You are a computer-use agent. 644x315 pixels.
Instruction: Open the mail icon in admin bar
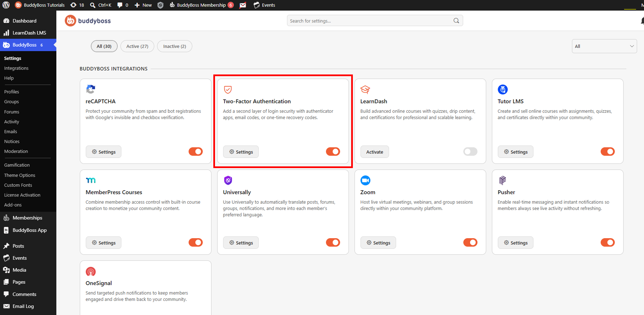click(x=243, y=5)
